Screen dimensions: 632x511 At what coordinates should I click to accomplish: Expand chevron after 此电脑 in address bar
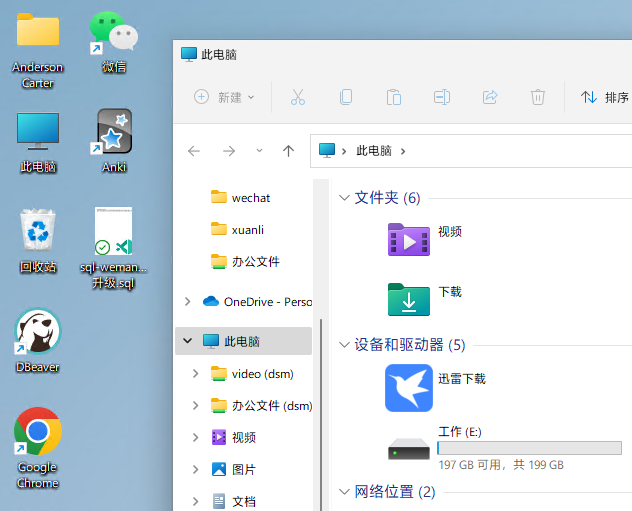tap(403, 151)
